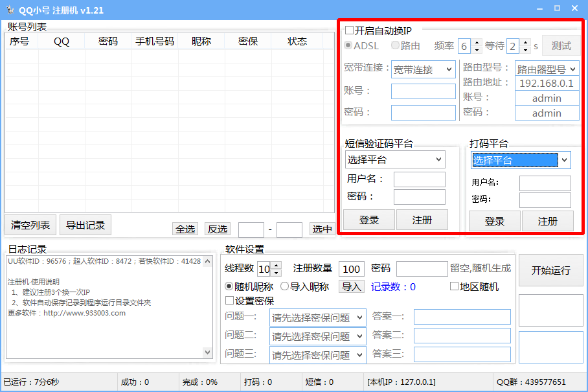Viewport: 588px width, 392px height.
Task: Click the 全选 button
Action: pyautogui.click(x=185, y=229)
